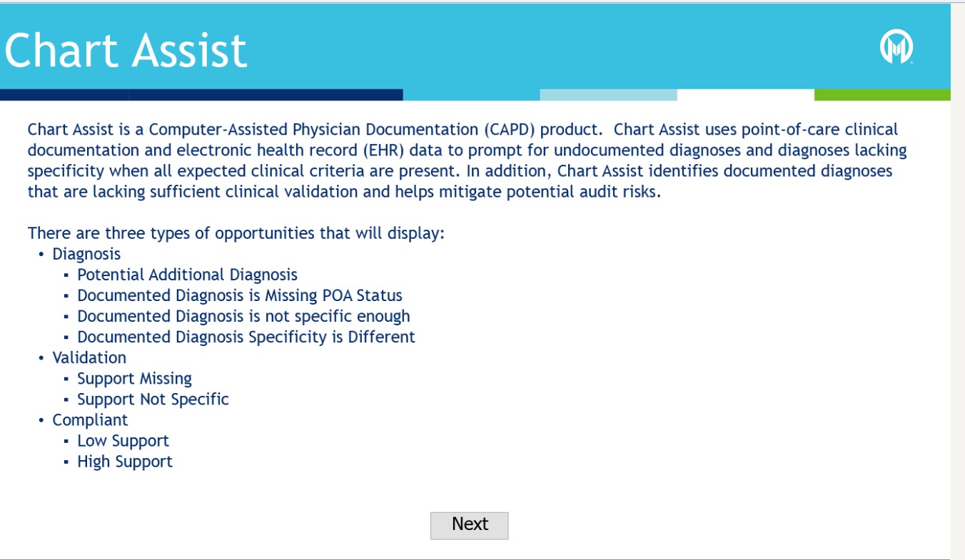The height and width of the screenshot is (560, 965).
Task: Click the Chart Assist introductory description paragraph
Action: click(464, 161)
